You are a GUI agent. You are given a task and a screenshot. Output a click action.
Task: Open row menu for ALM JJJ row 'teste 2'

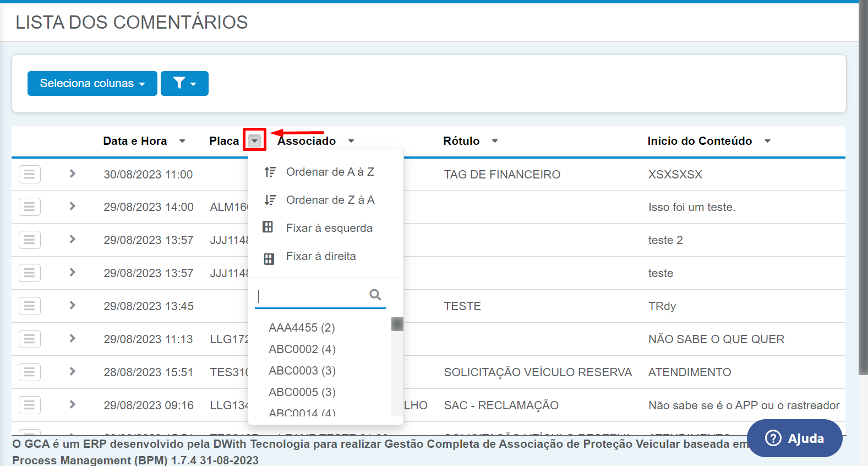point(30,240)
